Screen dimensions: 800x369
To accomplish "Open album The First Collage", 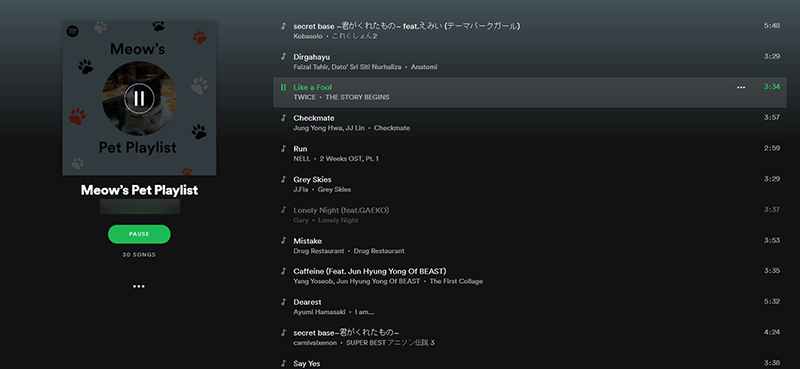I will 456,281.
